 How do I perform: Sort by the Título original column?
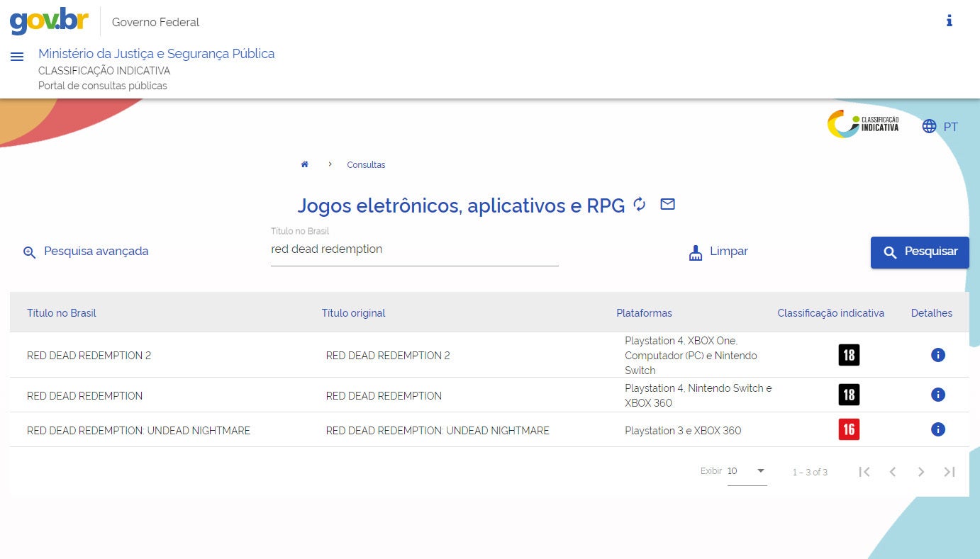click(x=354, y=313)
